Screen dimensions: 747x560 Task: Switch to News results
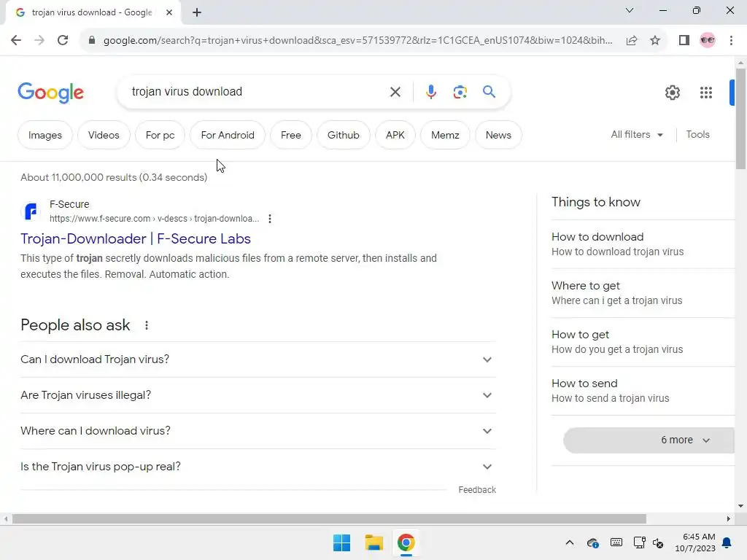click(498, 135)
